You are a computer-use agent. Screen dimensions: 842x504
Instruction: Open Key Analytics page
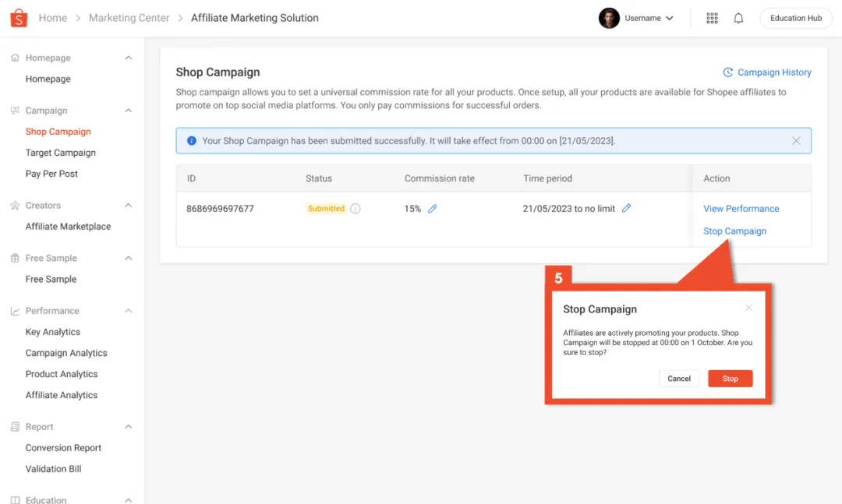pyautogui.click(x=53, y=333)
